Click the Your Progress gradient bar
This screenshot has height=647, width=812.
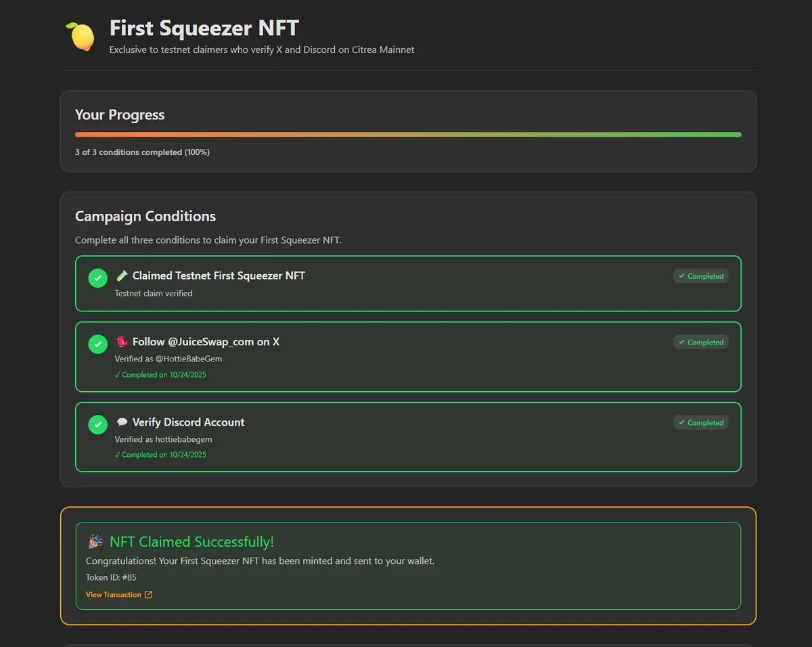coord(408,135)
